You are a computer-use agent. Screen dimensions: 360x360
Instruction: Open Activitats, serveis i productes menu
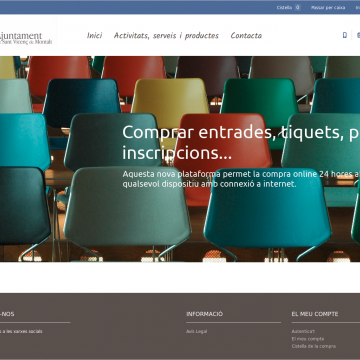[166, 36]
